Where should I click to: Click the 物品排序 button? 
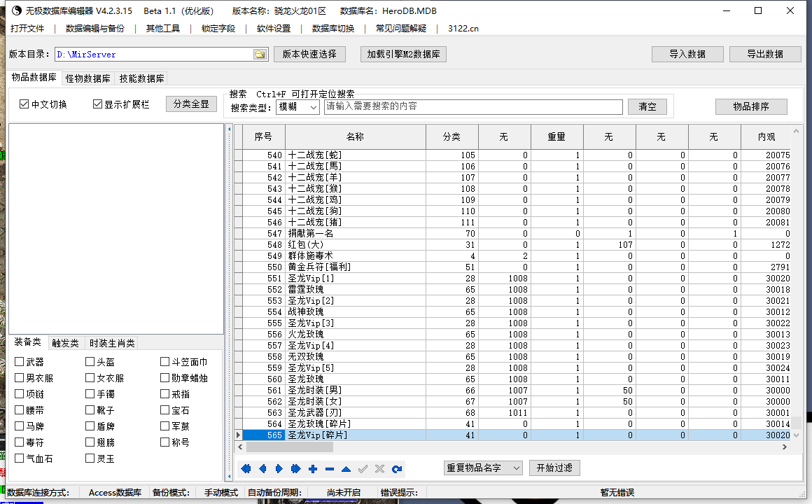tap(751, 106)
